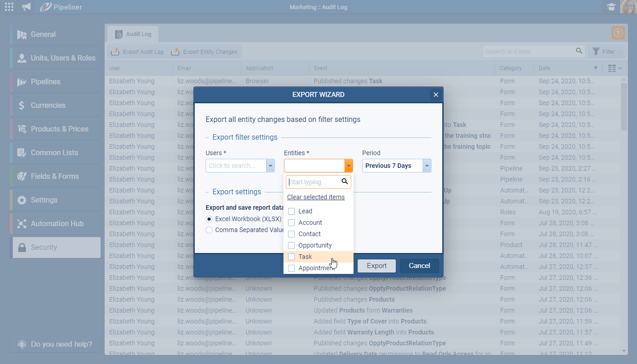
Task: Expand the Users dropdown
Action: 270,166
